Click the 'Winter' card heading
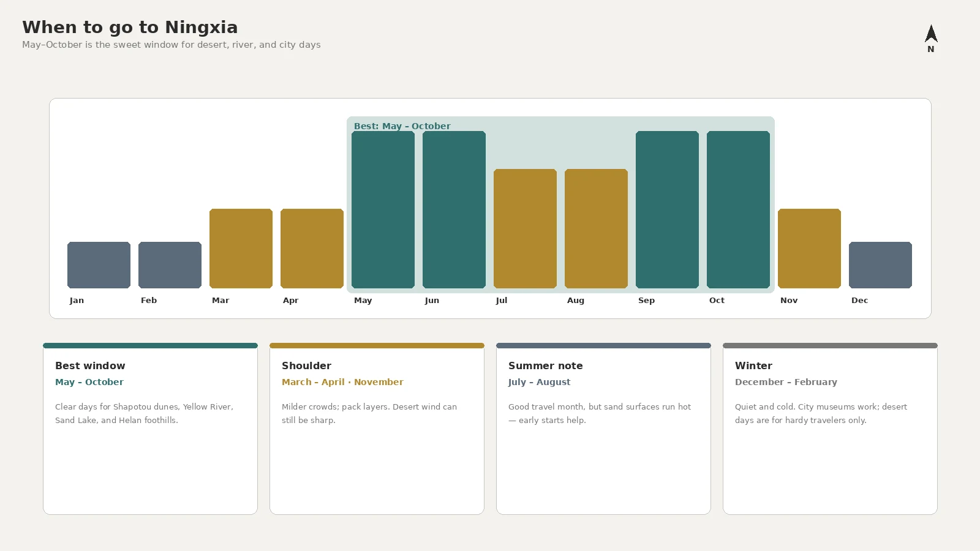The image size is (980, 551). click(753, 365)
